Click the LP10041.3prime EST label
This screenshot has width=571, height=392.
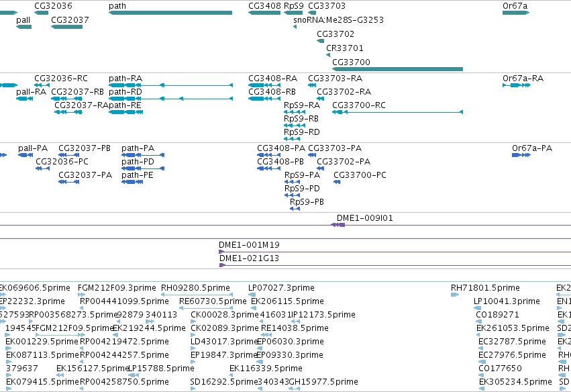pos(507,301)
